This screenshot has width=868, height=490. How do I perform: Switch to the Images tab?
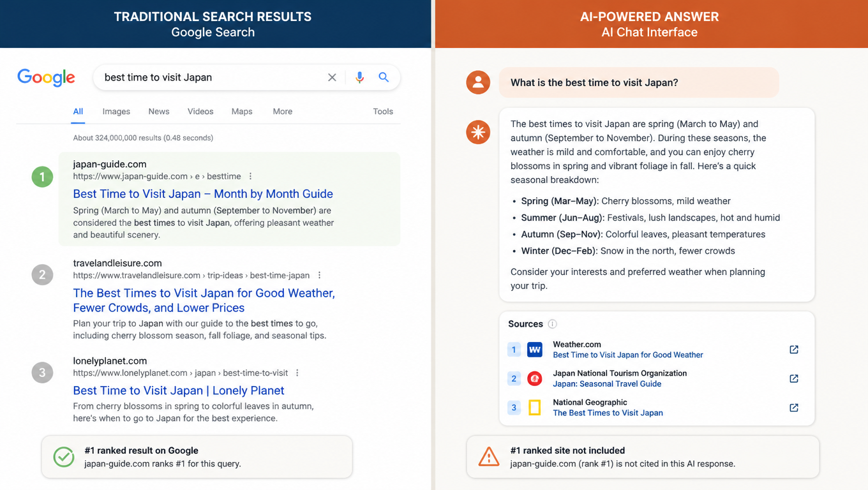(116, 112)
